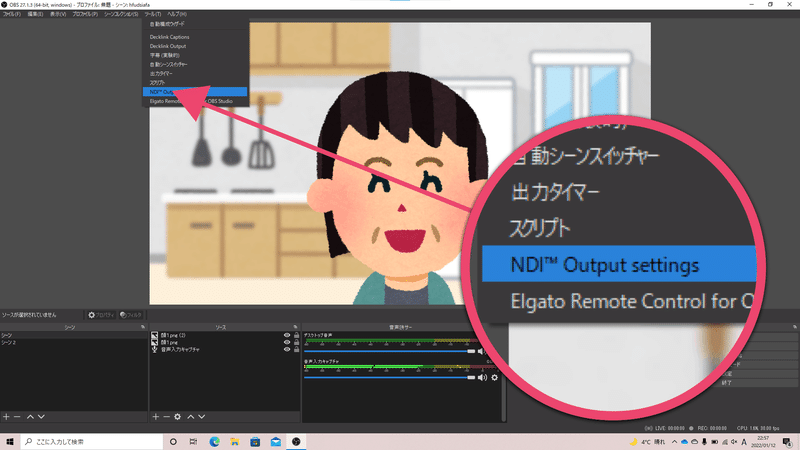Screen dimensions: 800x450
Task: Pop out the ソース dock panel
Action: point(295,327)
